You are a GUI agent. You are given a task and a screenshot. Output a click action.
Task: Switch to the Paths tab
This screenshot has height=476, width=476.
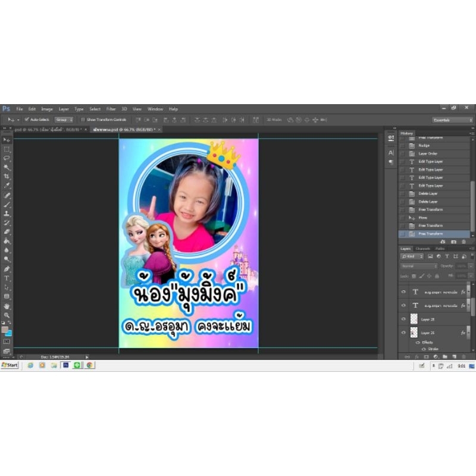[x=440, y=249]
